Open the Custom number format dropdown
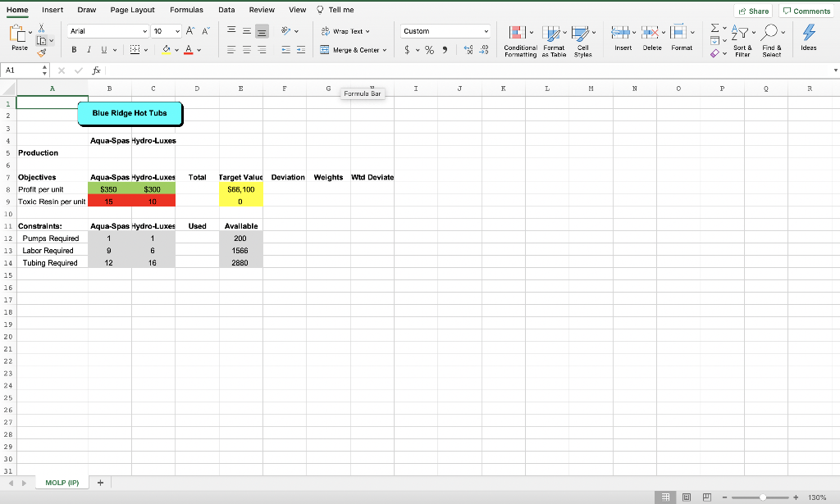 click(x=445, y=30)
